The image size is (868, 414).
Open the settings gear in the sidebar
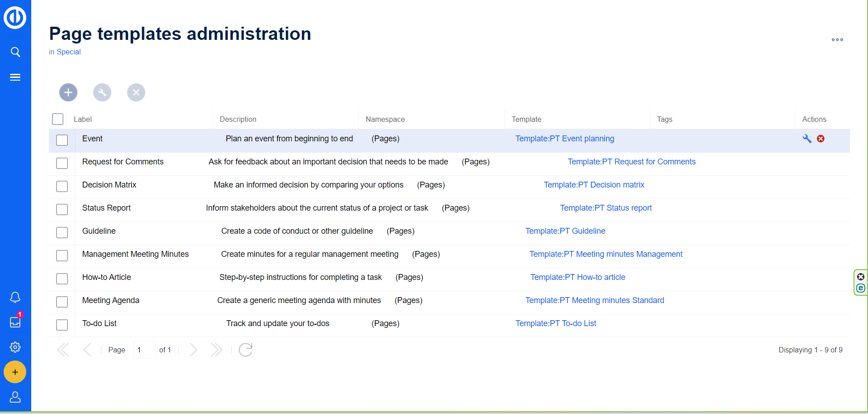(x=15, y=347)
